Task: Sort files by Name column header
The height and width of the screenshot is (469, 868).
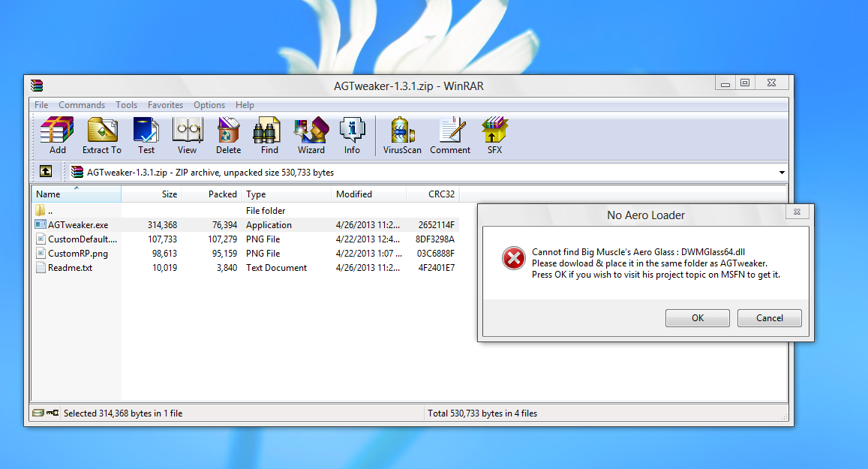Action: point(76,194)
